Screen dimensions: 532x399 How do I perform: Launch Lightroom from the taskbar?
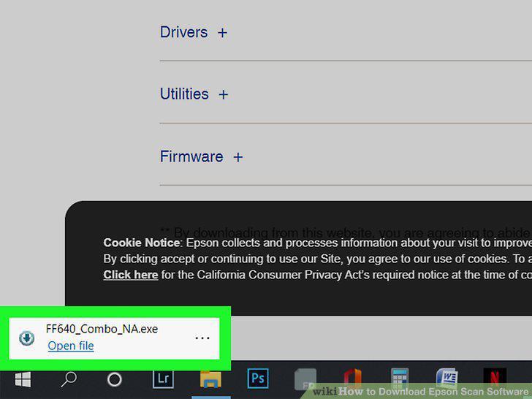point(163,379)
